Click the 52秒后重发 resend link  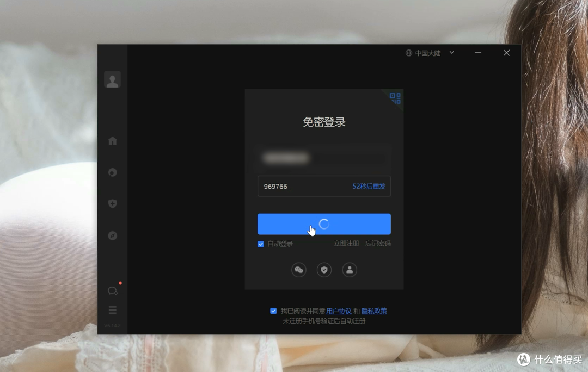[x=369, y=186]
